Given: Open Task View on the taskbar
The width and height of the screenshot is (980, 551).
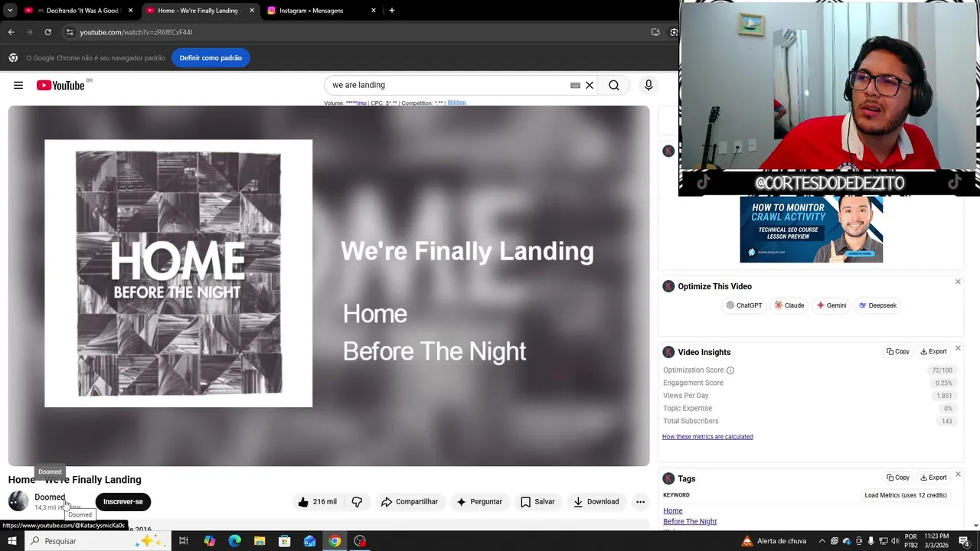Looking at the screenshot, I should 184,541.
